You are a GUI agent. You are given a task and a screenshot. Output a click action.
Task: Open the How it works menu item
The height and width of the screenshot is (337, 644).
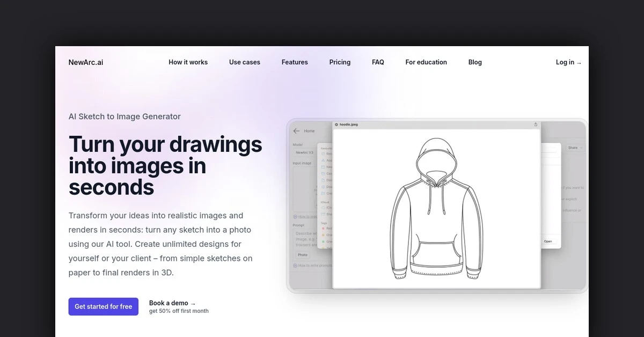point(188,62)
